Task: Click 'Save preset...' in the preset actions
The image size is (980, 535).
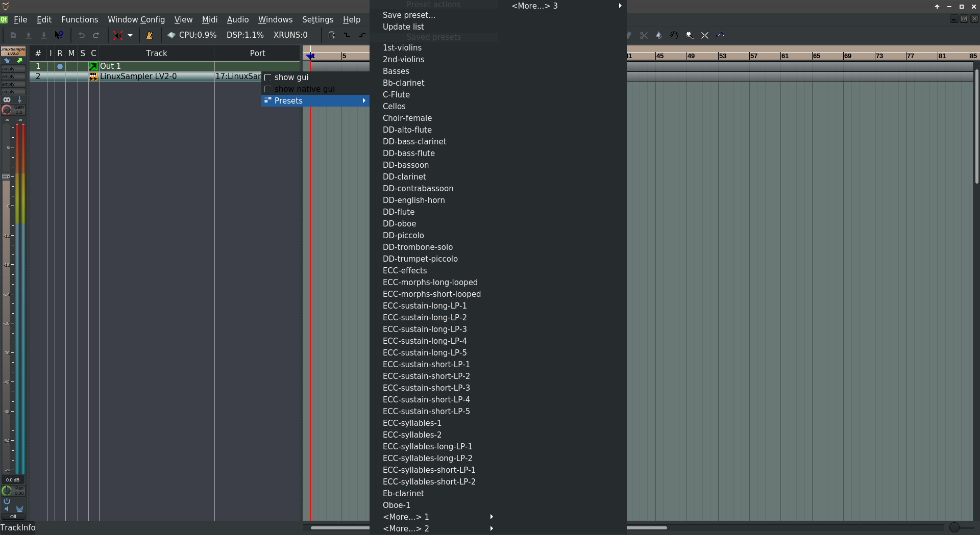Action: coord(408,15)
